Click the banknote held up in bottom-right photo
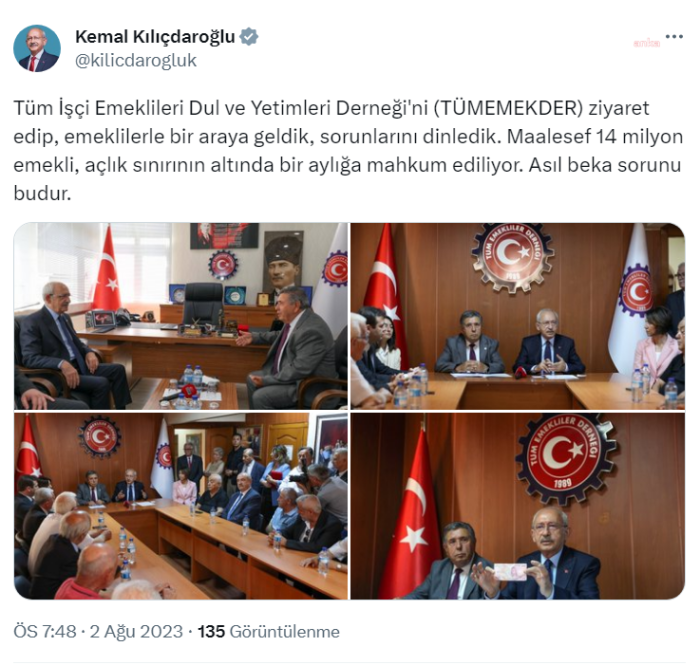This screenshot has height=665, width=700. (x=510, y=571)
